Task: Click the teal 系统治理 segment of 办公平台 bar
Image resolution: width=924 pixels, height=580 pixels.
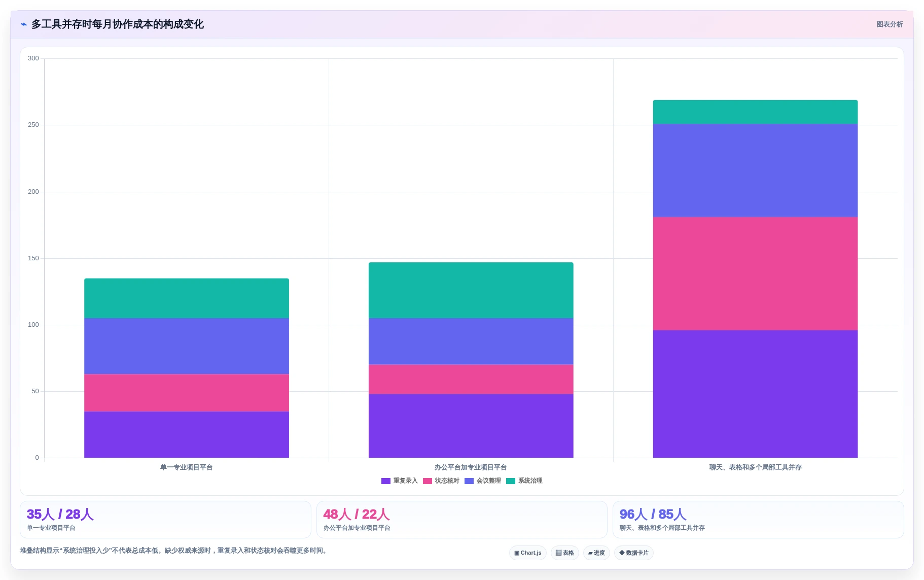Action: coord(471,290)
